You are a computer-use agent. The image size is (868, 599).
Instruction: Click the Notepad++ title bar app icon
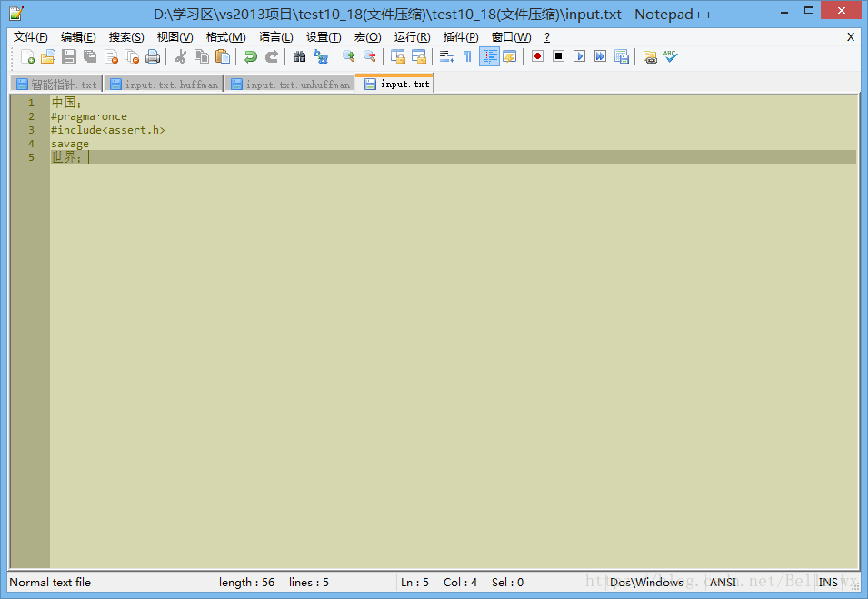point(16,13)
